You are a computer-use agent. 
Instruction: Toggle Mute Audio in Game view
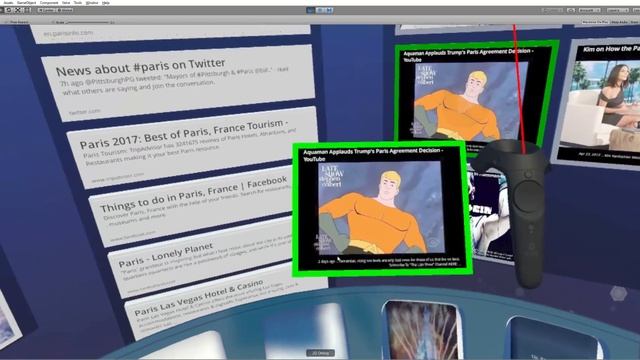pos(620,22)
